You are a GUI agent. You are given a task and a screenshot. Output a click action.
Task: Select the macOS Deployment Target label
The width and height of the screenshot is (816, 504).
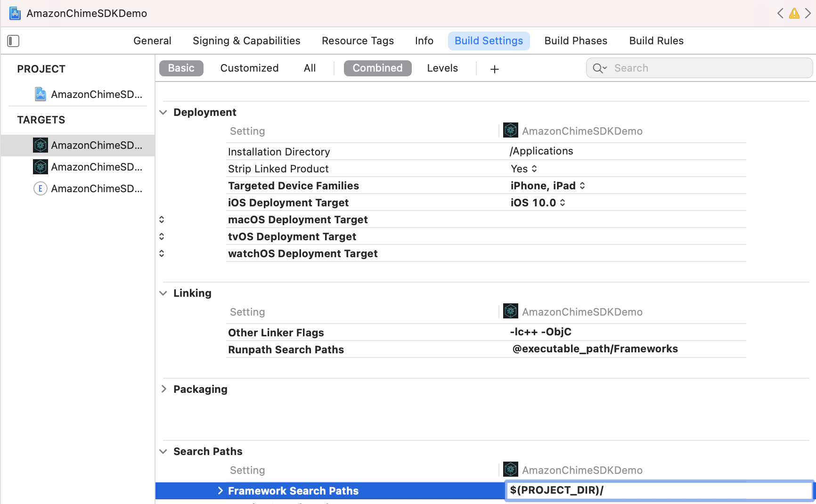tap(298, 219)
